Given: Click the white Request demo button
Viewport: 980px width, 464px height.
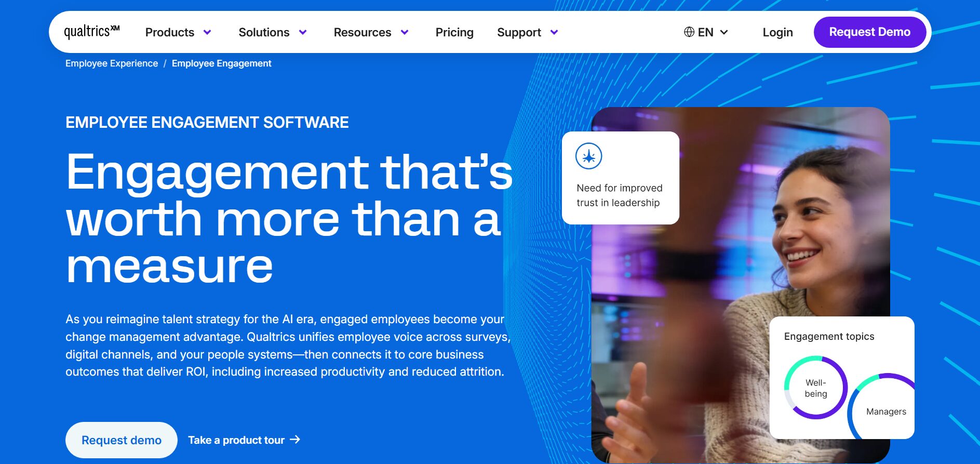Looking at the screenshot, I should click(x=122, y=440).
